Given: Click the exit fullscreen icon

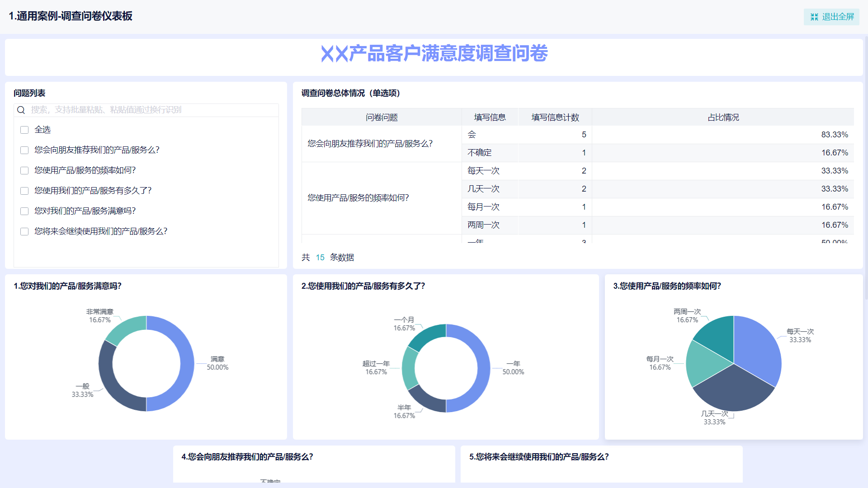Looking at the screenshot, I should [814, 17].
